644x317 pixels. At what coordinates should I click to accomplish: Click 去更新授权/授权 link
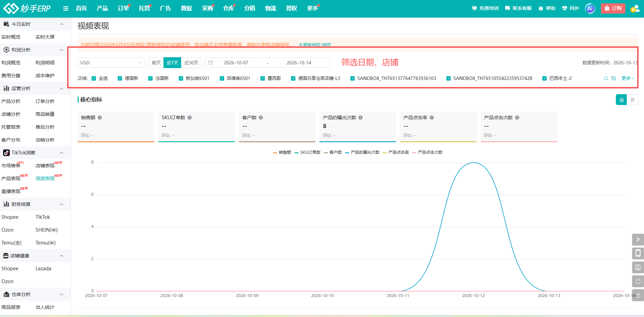click(315, 45)
